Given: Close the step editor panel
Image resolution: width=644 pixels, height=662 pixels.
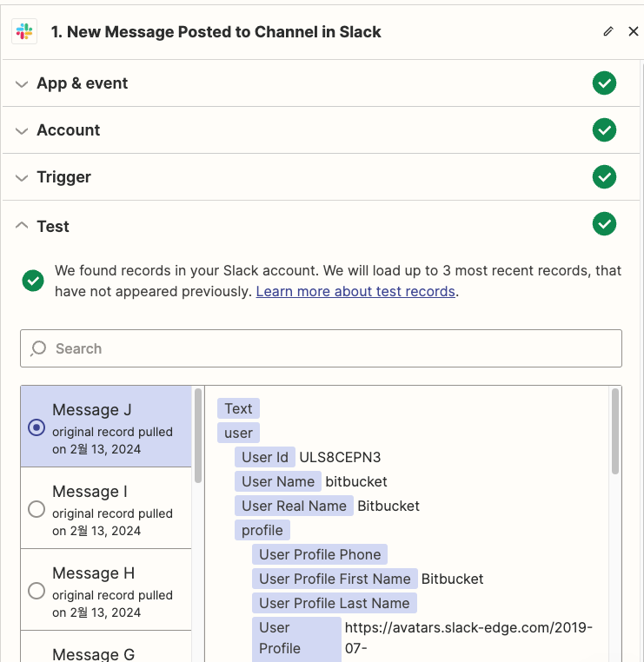Looking at the screenshot, I should pyautogui.click(x=634, y=31).
